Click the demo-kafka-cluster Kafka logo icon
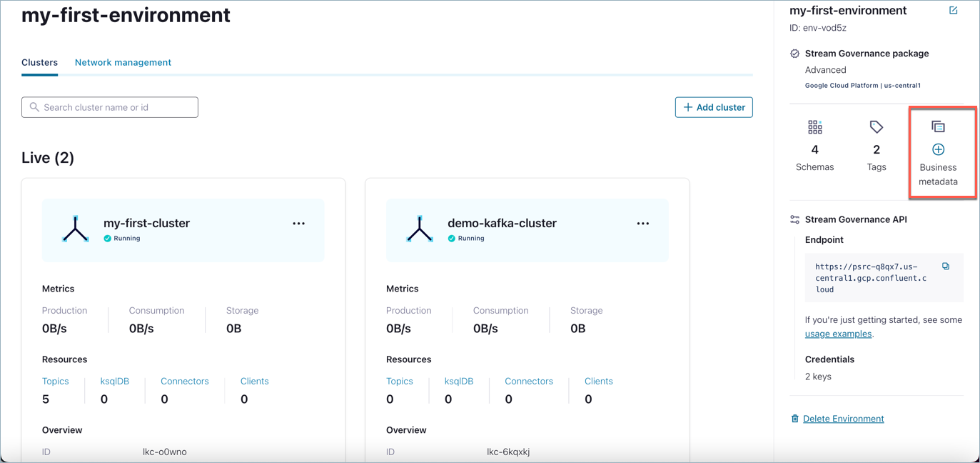The width and height of the screenshot is (980, 463). pyautogui.click(x=420, y=229)
